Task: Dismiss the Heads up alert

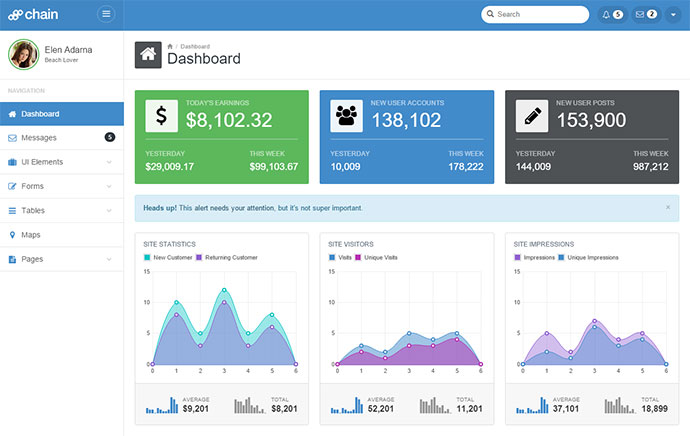Action: (x=668, y=207)
